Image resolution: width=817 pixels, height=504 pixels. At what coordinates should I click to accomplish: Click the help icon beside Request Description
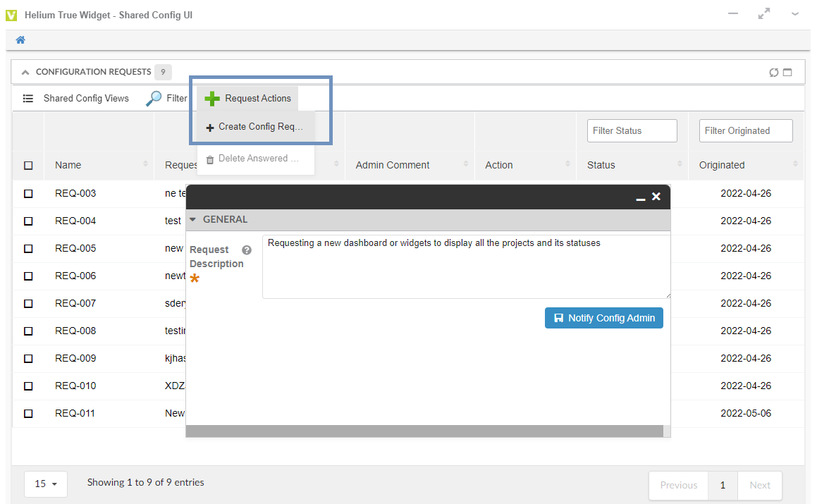coord(247,250)
